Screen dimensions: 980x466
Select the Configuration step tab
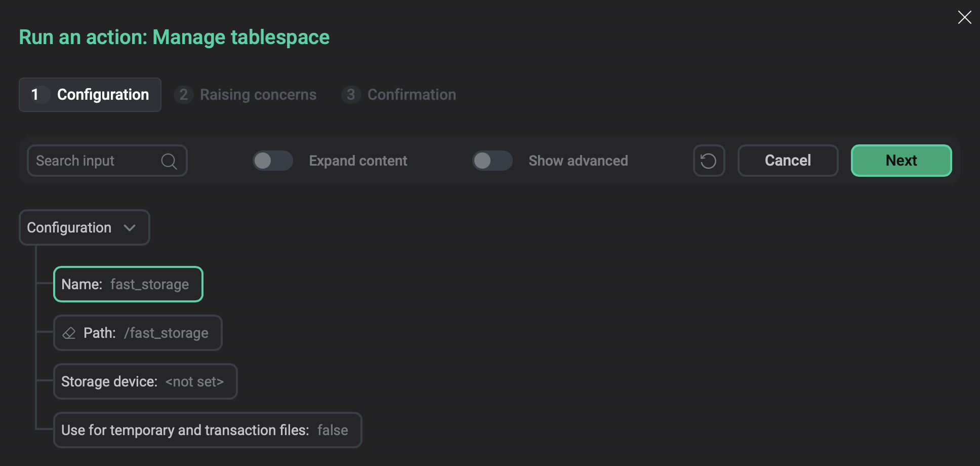click(x=103, y=95)
